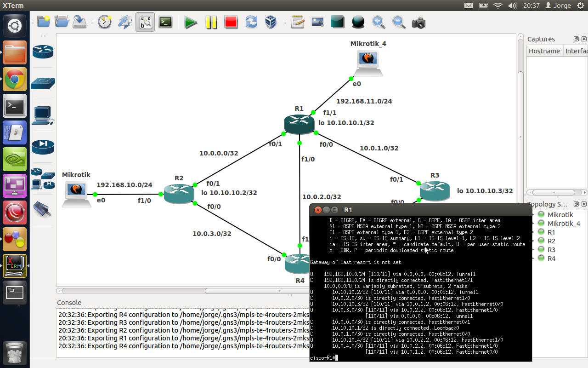Click the reload all devices icon

(x=251, y=22)
